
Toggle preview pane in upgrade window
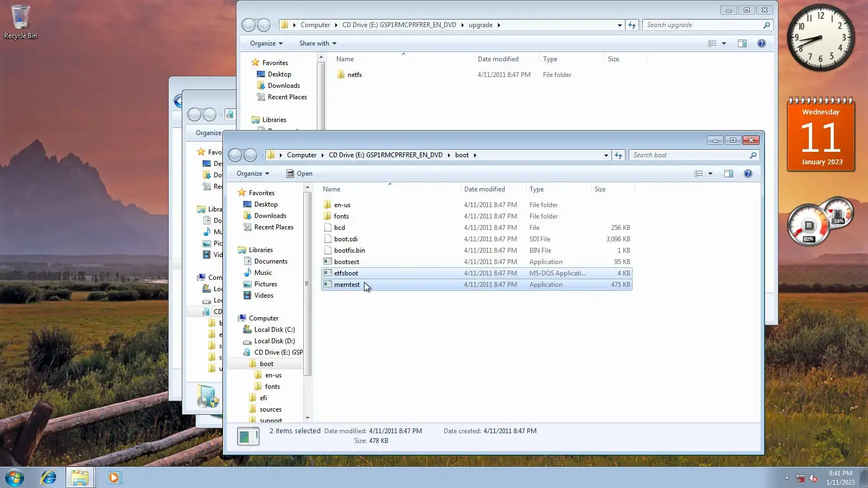(742, 43)
